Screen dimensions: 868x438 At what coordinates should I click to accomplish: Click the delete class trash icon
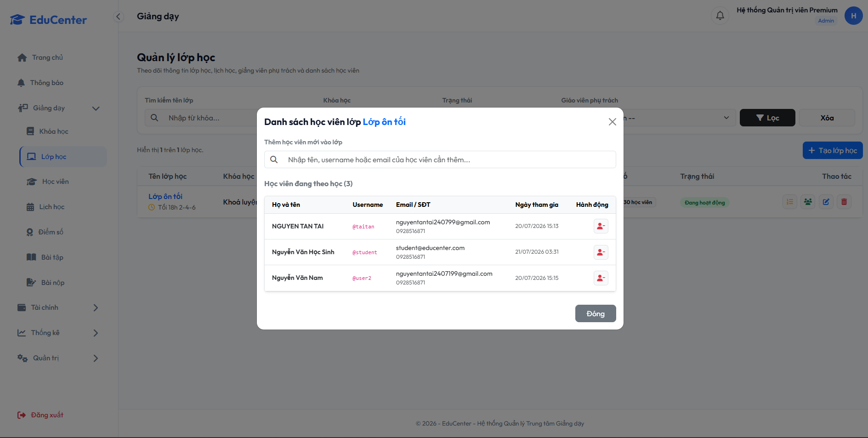click(x=844, y=202)
